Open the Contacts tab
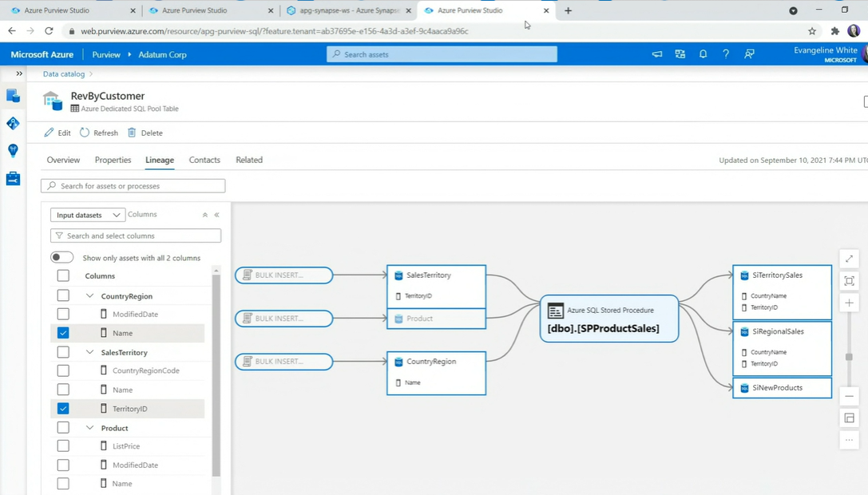 click(204, 160)
